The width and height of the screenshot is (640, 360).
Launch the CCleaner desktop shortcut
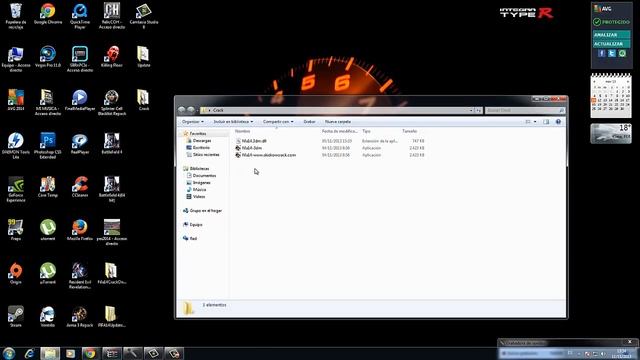pos(80,187)
